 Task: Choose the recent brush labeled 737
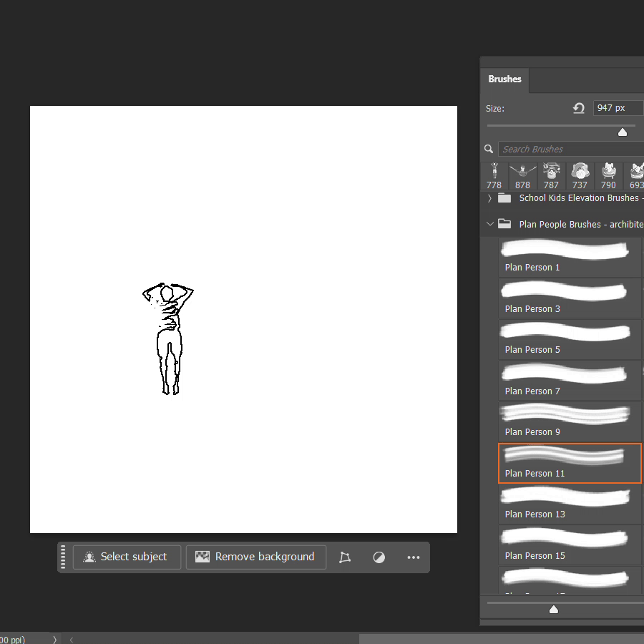[580, 175]
